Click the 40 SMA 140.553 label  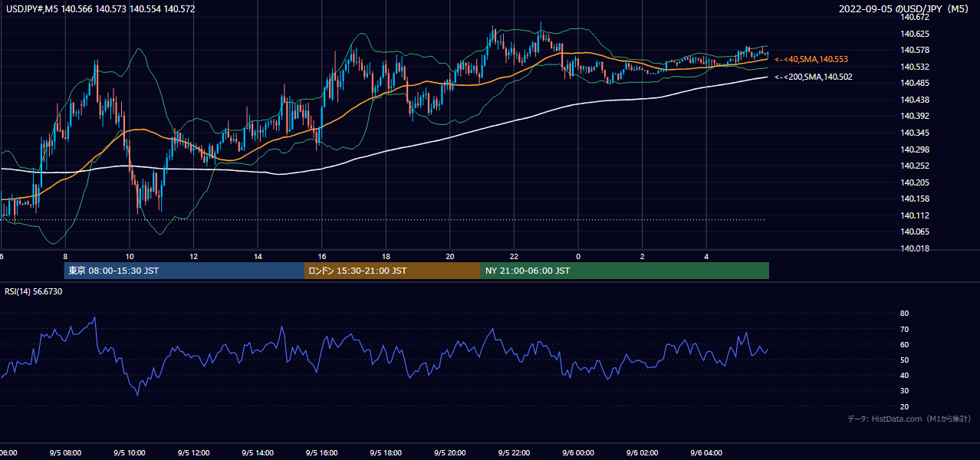811,59
